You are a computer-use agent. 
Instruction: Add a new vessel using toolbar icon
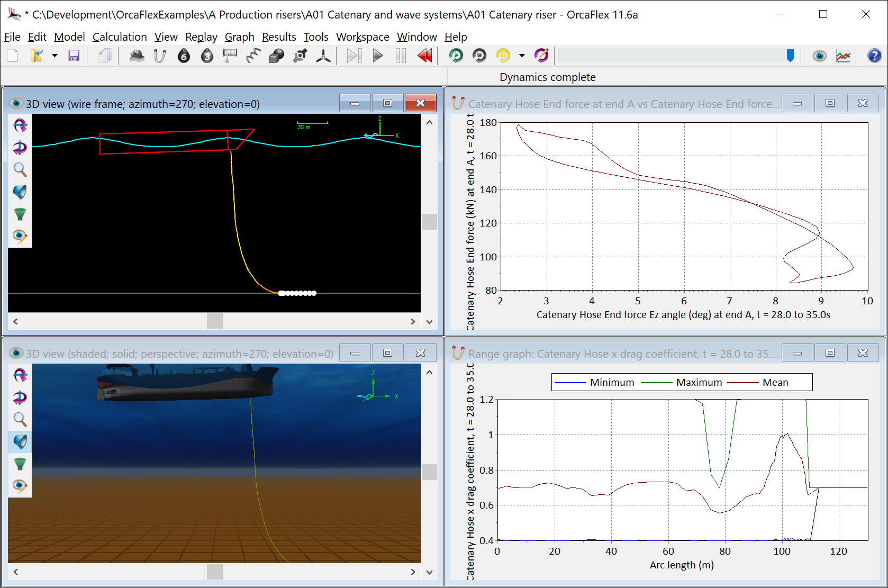(137, 56)
